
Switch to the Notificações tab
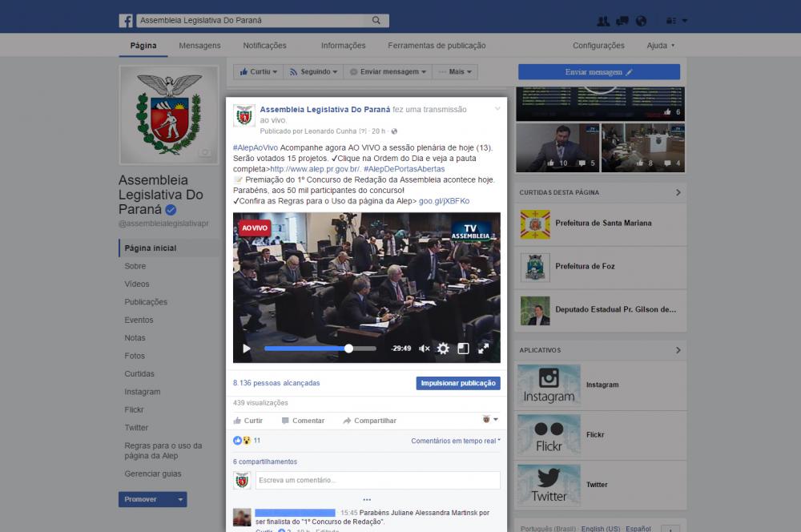(264, 46)
